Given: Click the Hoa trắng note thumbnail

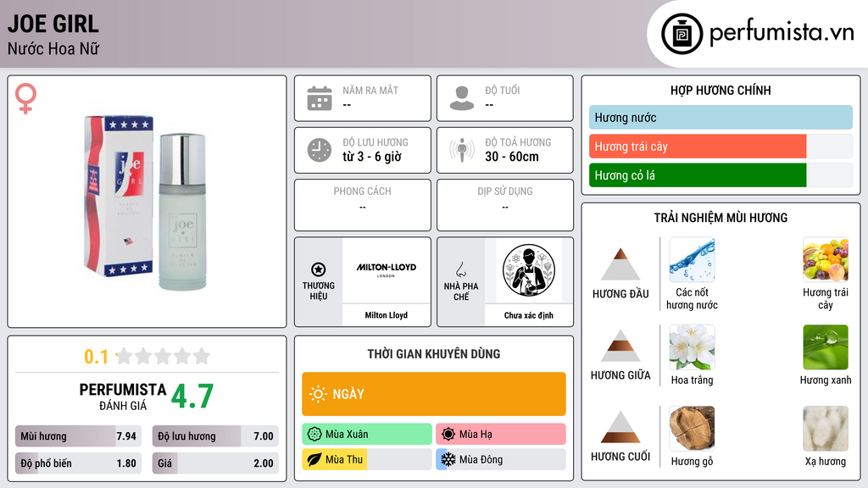Looking at the screenshot, I should pos(692,347).
